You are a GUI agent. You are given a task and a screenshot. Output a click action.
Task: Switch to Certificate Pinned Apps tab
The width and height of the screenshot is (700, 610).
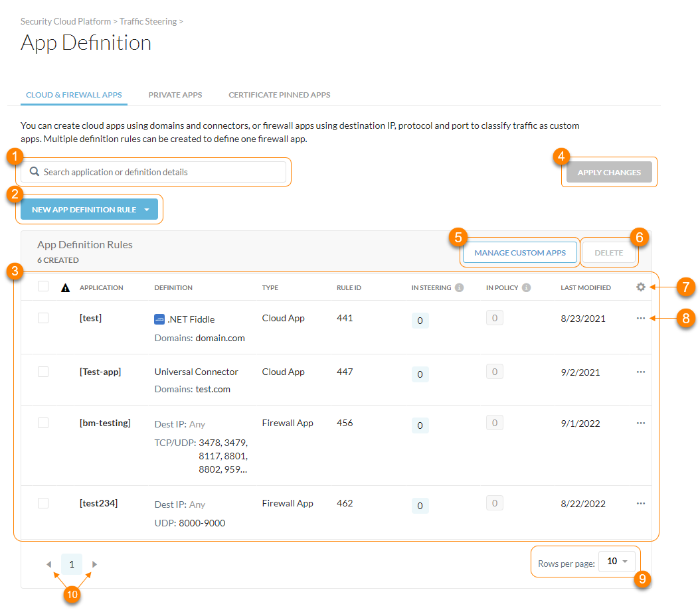(280, 95)
